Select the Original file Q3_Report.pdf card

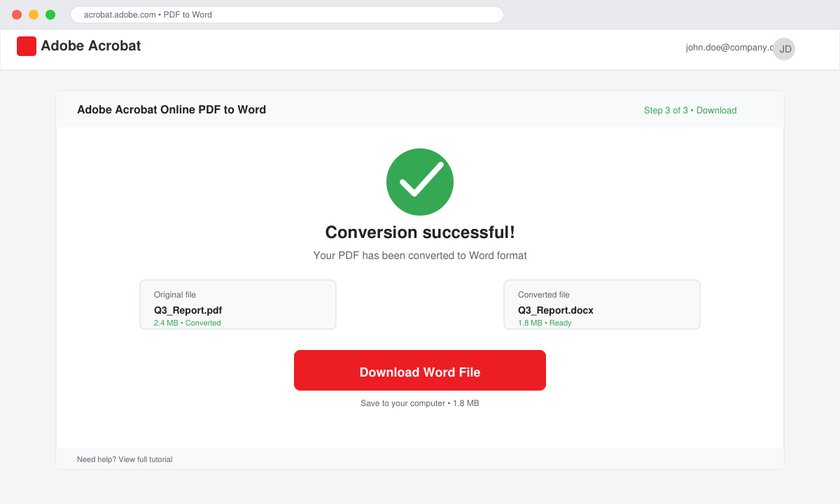tap(238, 304)
